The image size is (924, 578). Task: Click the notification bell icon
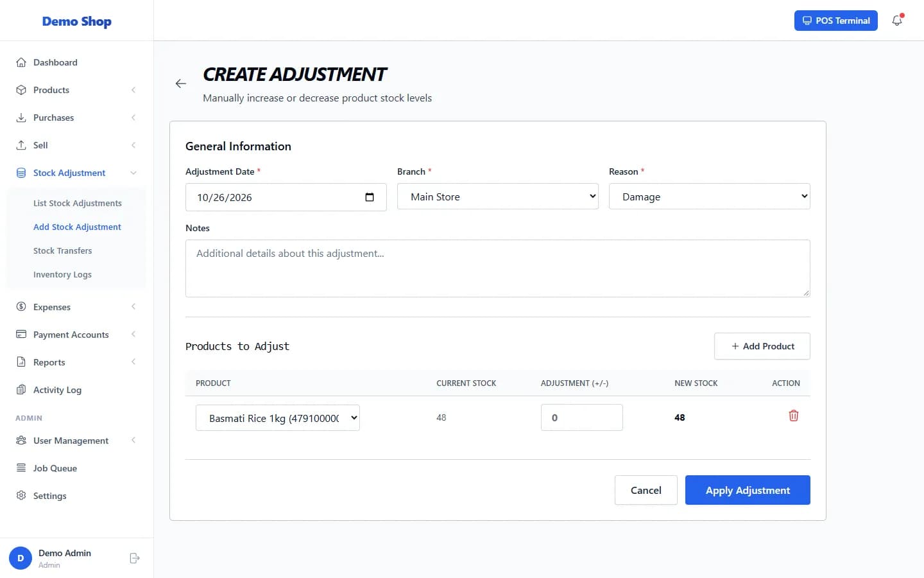pyautogui.click(x=897, y=21)
